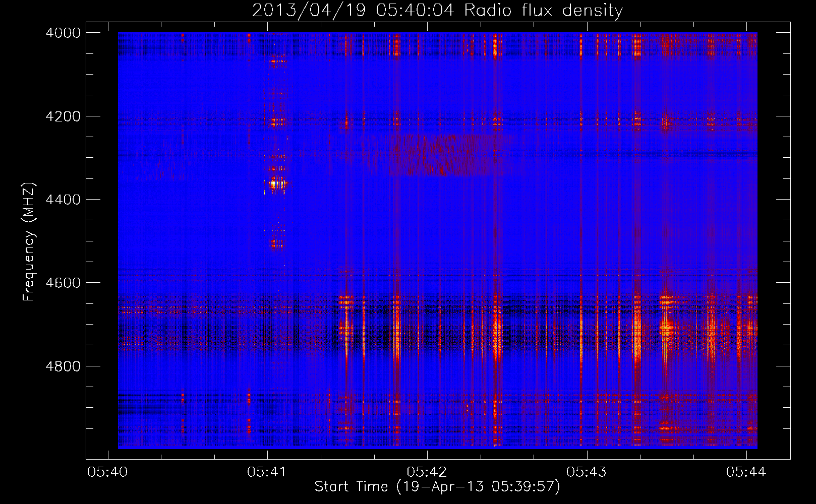
Task: Click the Frequency (MHZ) axis title
Action: (29, 242)
